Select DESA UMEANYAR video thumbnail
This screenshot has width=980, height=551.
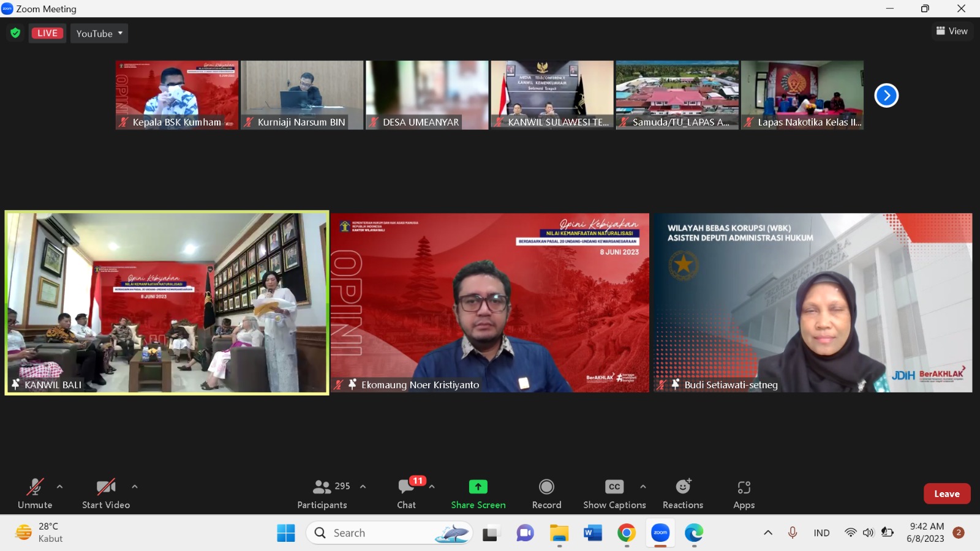click(427, 95)
